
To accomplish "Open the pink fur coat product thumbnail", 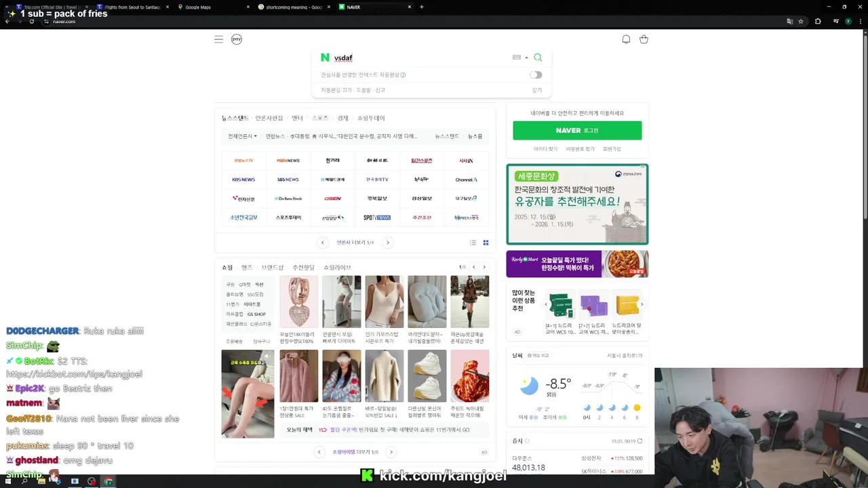I will click(x=298, y=376).
